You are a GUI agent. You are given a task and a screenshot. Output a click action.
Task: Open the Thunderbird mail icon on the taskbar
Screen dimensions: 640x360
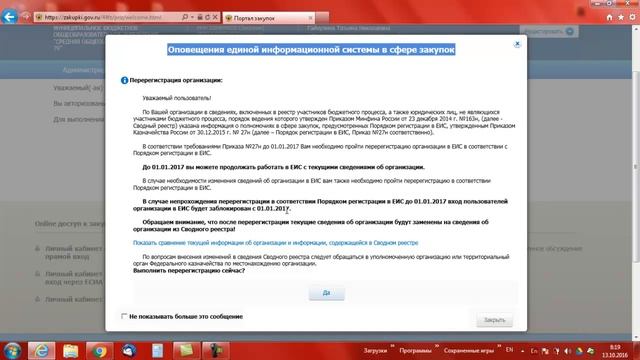tap(129, 351)
